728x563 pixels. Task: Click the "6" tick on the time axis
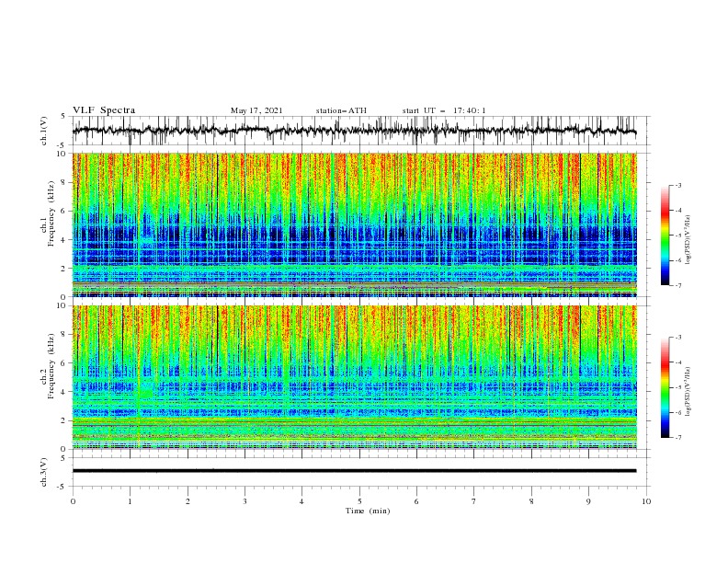coord(416,501)
